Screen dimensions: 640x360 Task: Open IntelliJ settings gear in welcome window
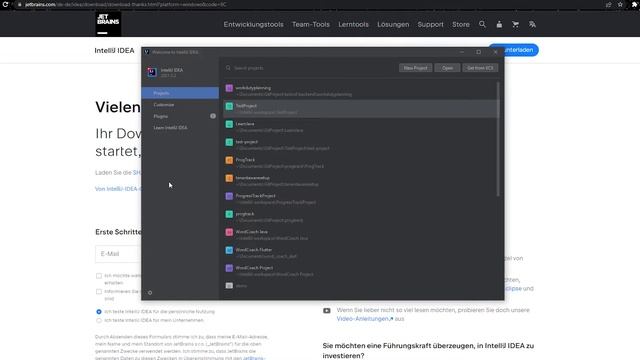click(150, 293)
